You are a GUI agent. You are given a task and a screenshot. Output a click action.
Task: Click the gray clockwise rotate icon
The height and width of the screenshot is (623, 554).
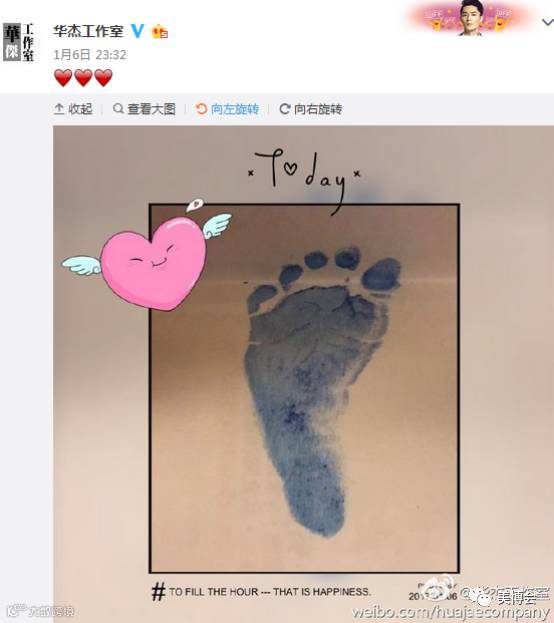285,108
